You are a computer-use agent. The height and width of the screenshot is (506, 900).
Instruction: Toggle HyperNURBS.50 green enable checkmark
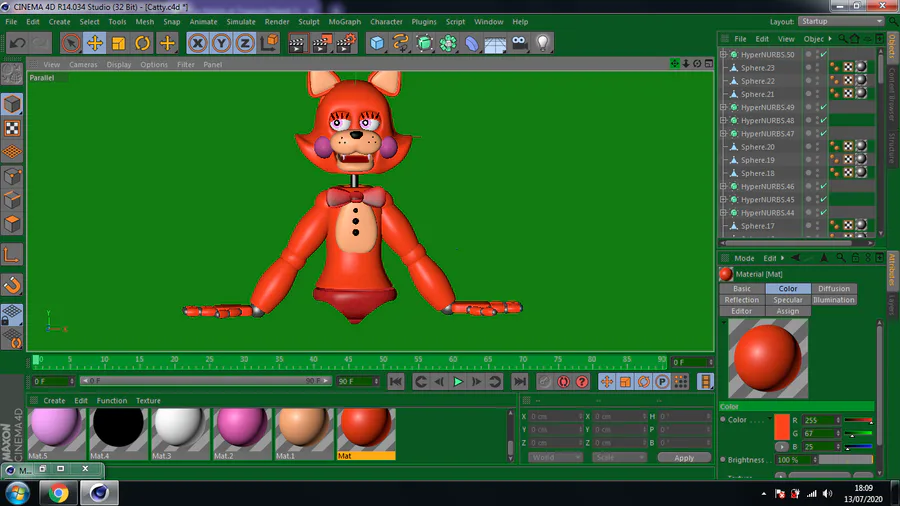pos(824,55)
